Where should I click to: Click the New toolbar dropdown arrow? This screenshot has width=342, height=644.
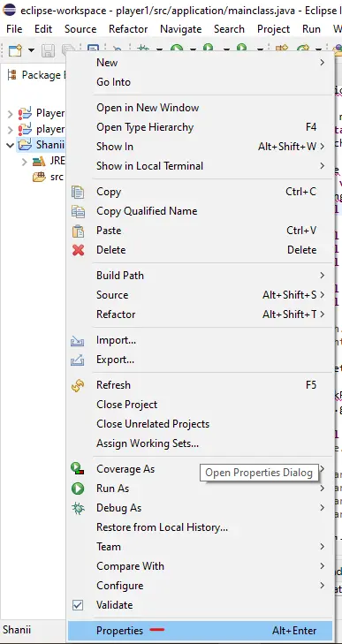click(x=31, y=50)
